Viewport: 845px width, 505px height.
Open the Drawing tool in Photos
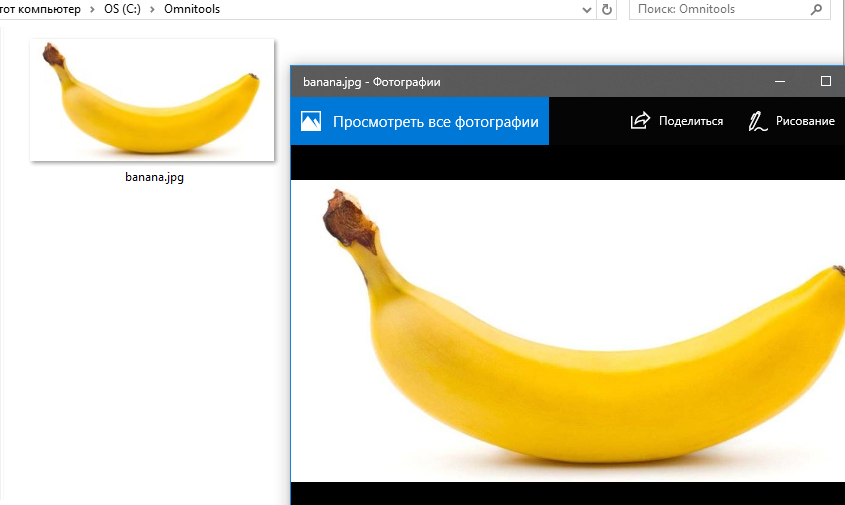coord(792,121)
